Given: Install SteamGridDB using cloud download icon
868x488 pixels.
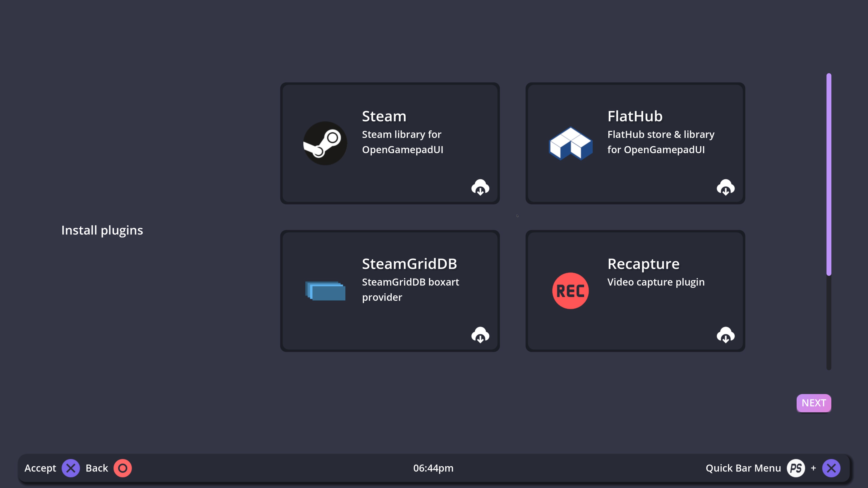Looking at the screenshot, I should tap(480, 335).
